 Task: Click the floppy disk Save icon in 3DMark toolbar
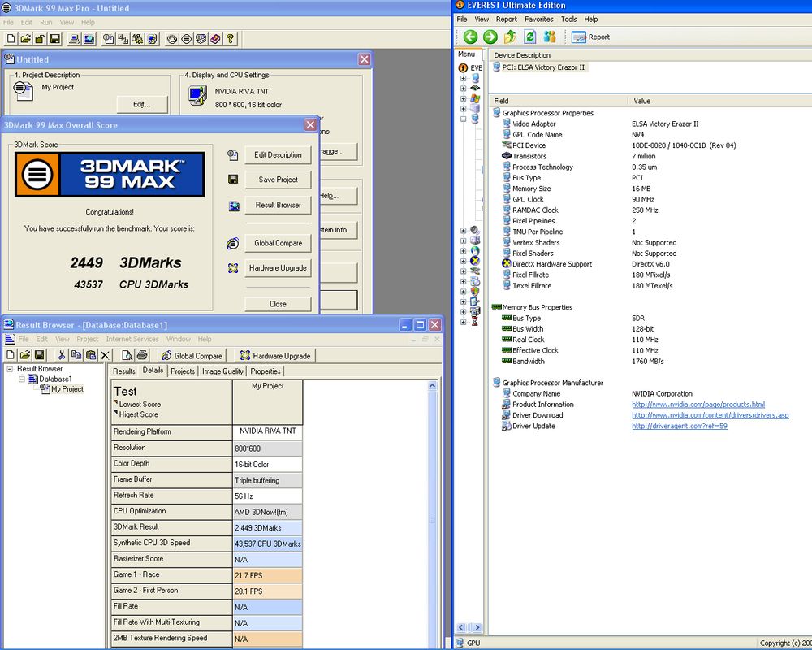click(x=55, y=39)
